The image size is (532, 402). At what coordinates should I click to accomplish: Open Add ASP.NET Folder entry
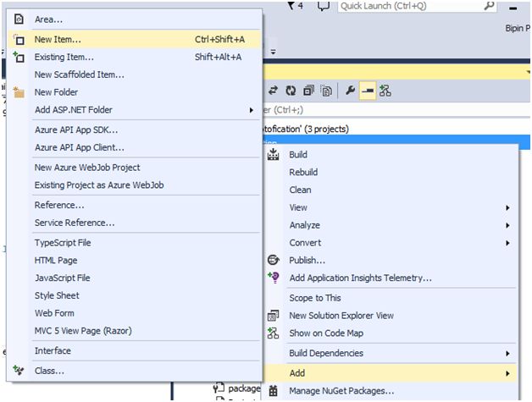(135, 110)
